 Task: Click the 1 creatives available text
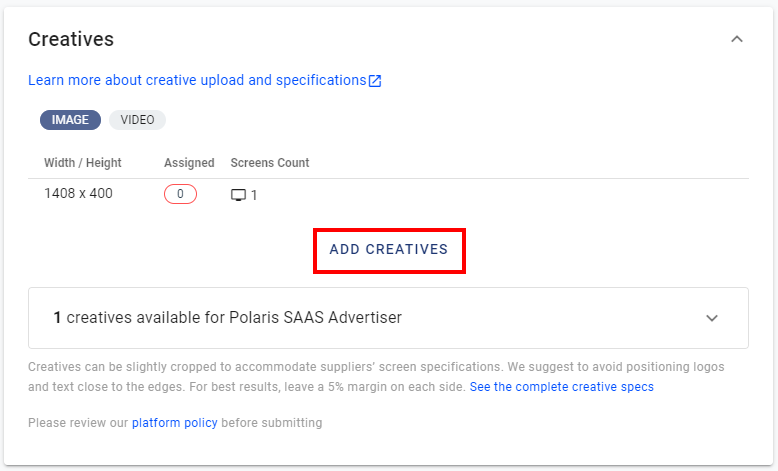228,318
